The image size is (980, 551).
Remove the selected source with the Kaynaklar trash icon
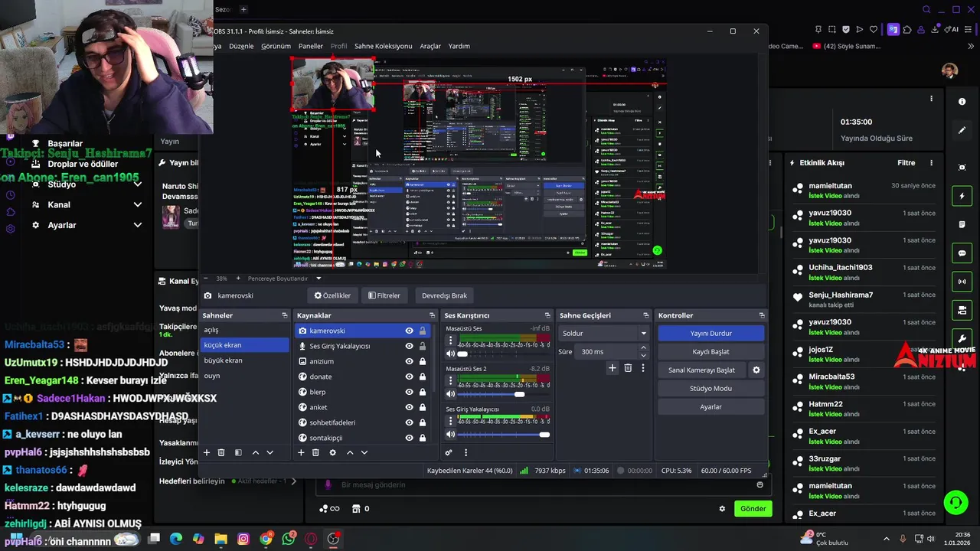(315, 452)
